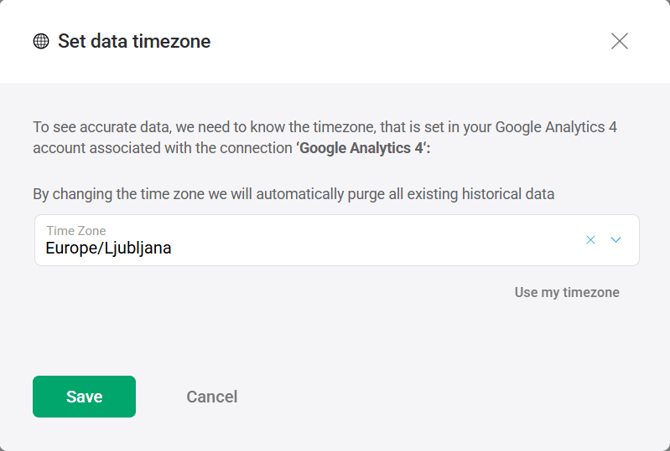Show timezone options with the down arrow
Screen dimensions: 670x451
click(x=616, y=240)
